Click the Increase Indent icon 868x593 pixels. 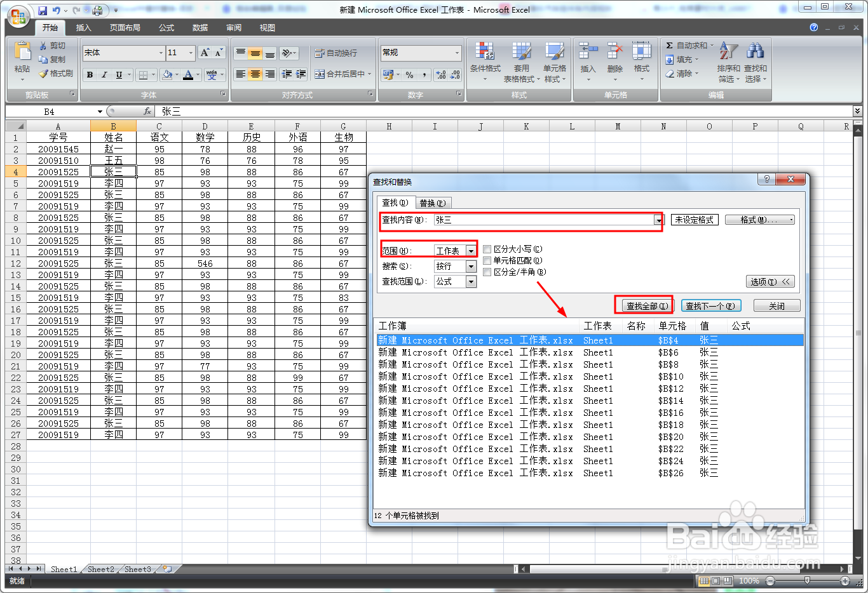(x=301, y=74)
